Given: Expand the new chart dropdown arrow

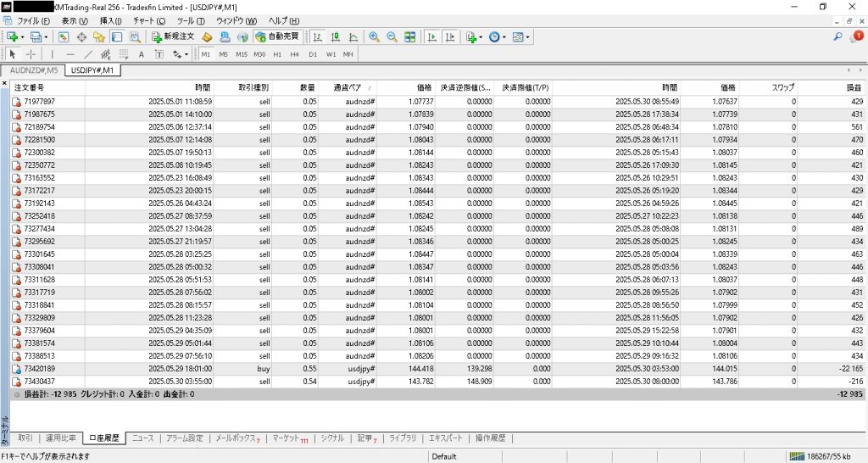Looking at the screenshot, I should [22, 37].
